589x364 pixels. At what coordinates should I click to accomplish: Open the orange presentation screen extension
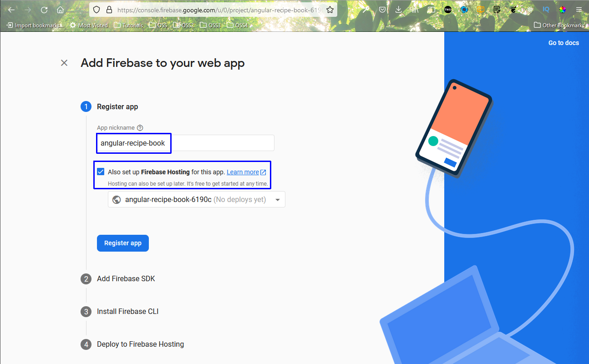pos(480,10)
